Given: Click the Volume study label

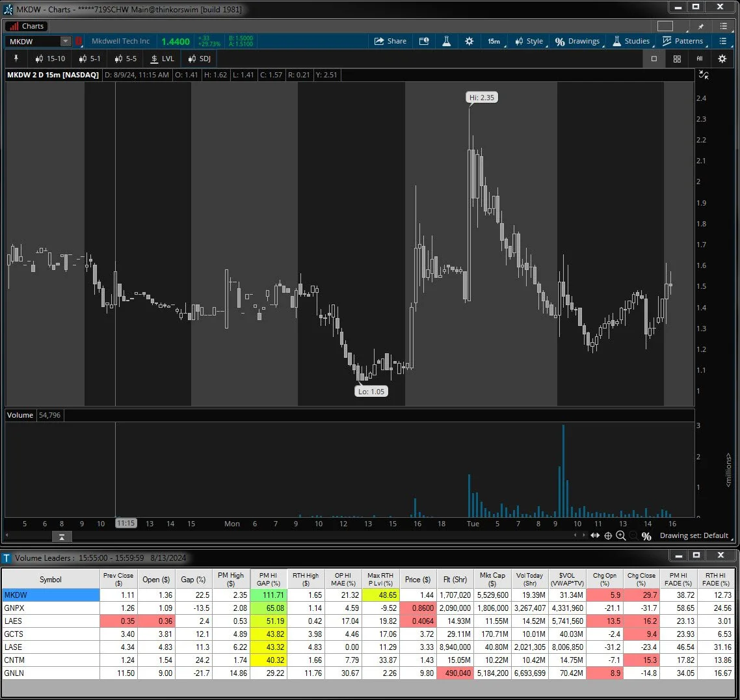Looking at the screenshot, I should pos(20,415).
